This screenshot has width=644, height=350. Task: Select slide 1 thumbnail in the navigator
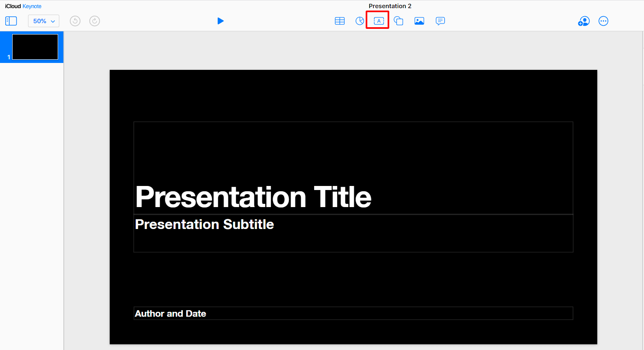click(35, 47)
